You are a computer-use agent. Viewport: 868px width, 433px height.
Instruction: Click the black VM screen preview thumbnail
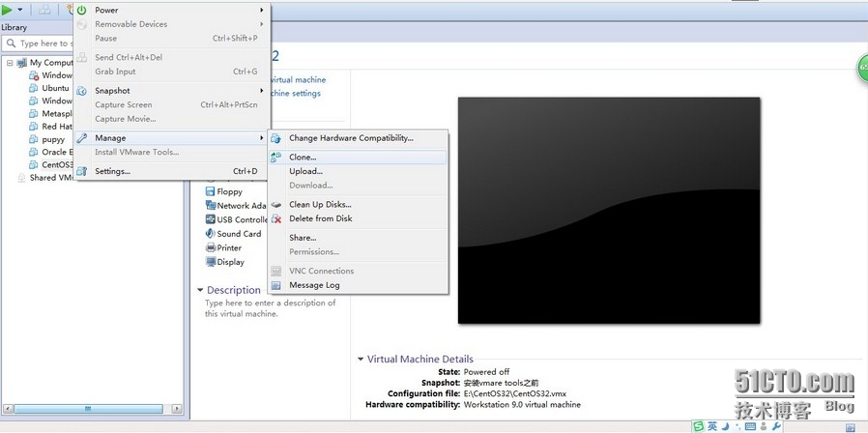(x=609, y=211)
